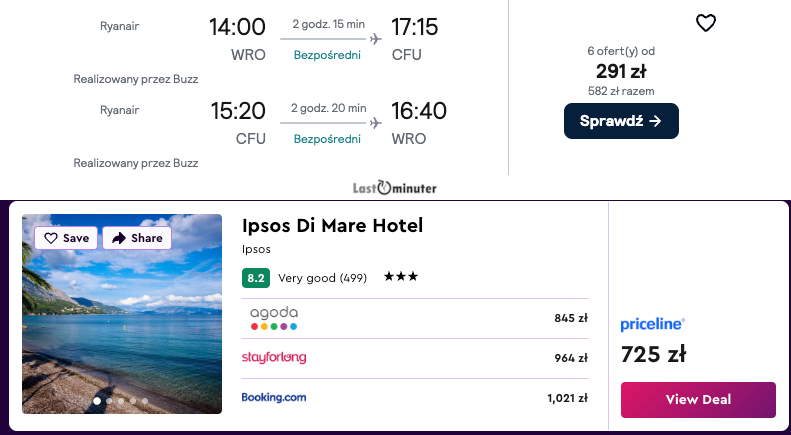Open the stayforlong logo offer
The height and width of the screenshot is (435, 791).
274,357
